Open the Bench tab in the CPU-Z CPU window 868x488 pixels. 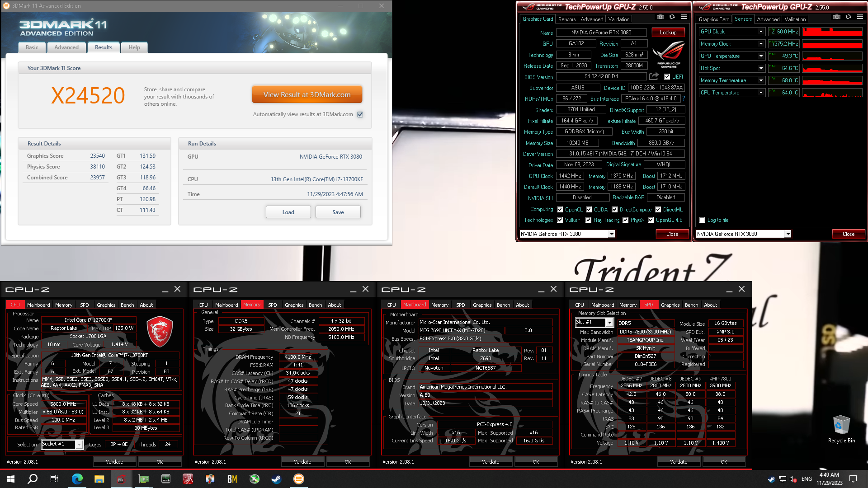click(127, 305)
